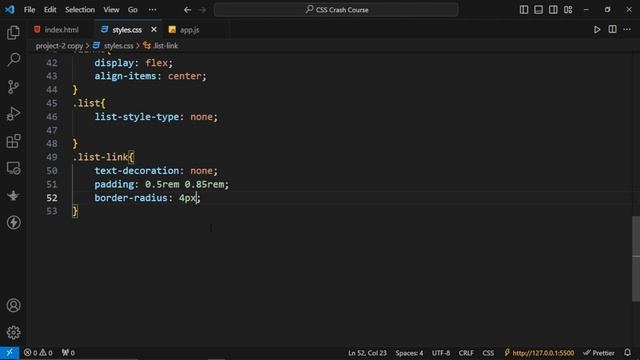The image size is (640, 360).
Task: Close the styles.css tab
Action: click(154, 29)
